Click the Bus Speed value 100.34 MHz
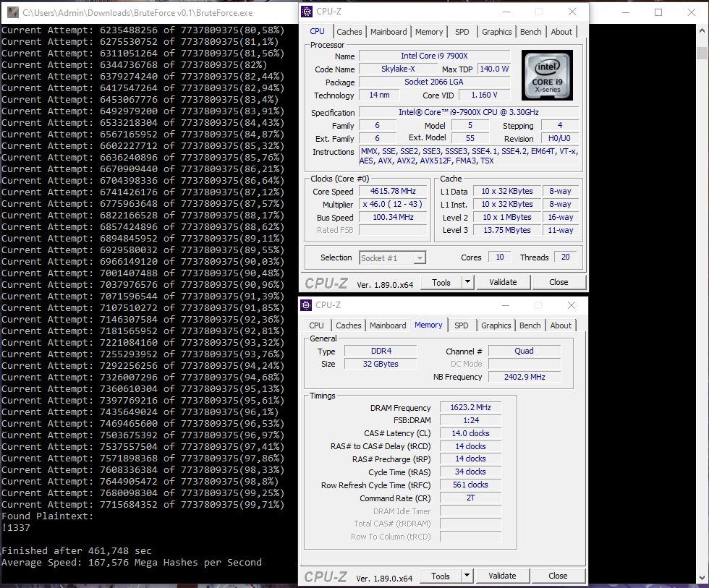Image resolution: width=709 pixels, height=588 pixels. pos(392,218)
